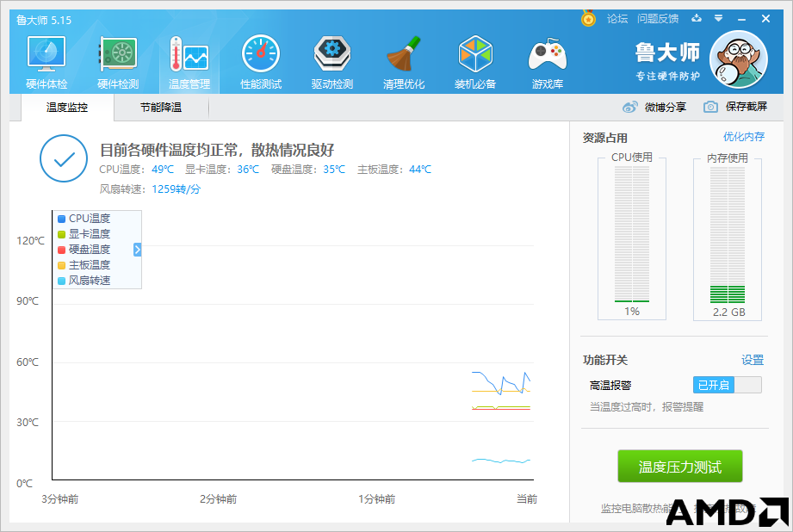The image size is (793, 532).
Task: Click the 1% CPU usage value
Action: (632, 312)
